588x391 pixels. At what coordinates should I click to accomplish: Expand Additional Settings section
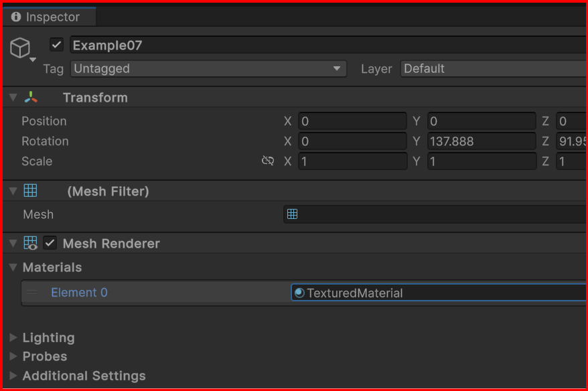pyautogui.click(x=13, y=376)
